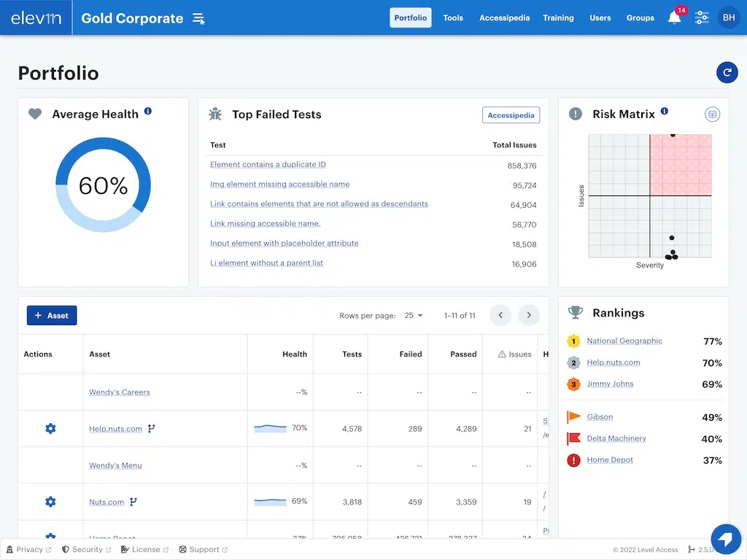Click the Help.nuts.com health sparkline
This screenshot has height=560, width=747.
[270, 428]
